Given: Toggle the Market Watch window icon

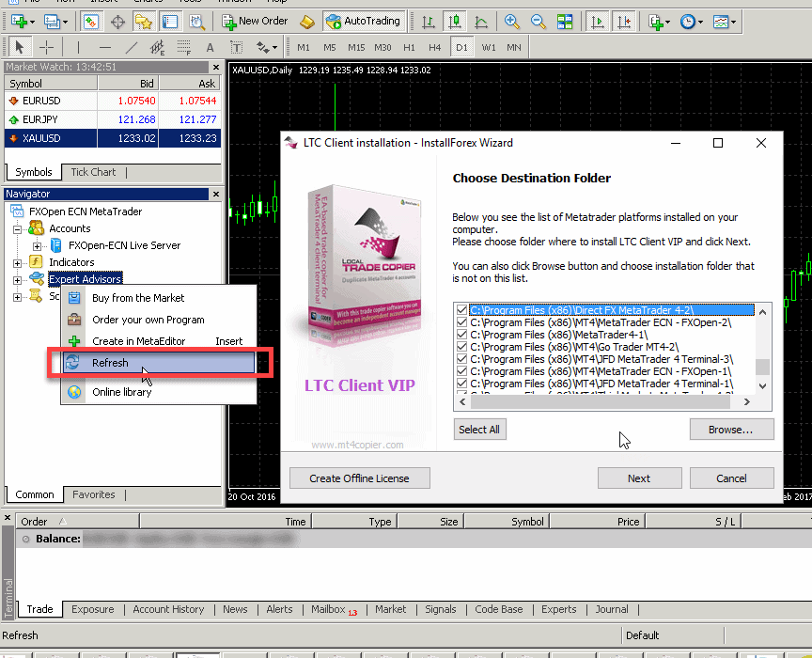Looking at the screenshot, I should (90, 22).
